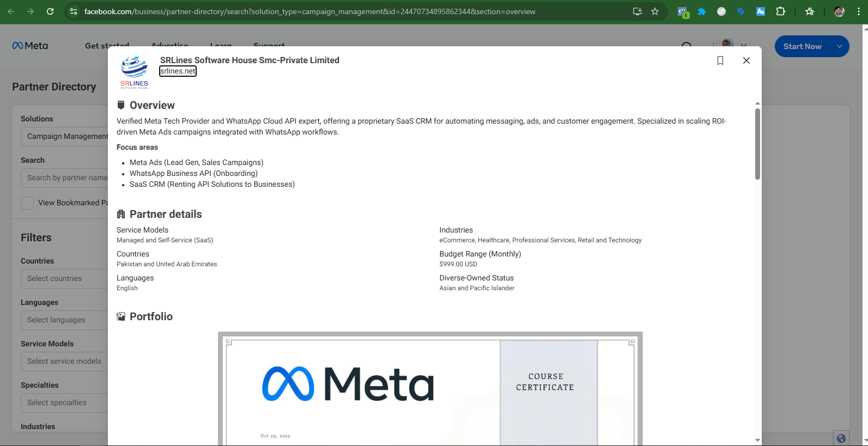Click the SRLines company logo

pyautogui.click(x=134, y=72)
